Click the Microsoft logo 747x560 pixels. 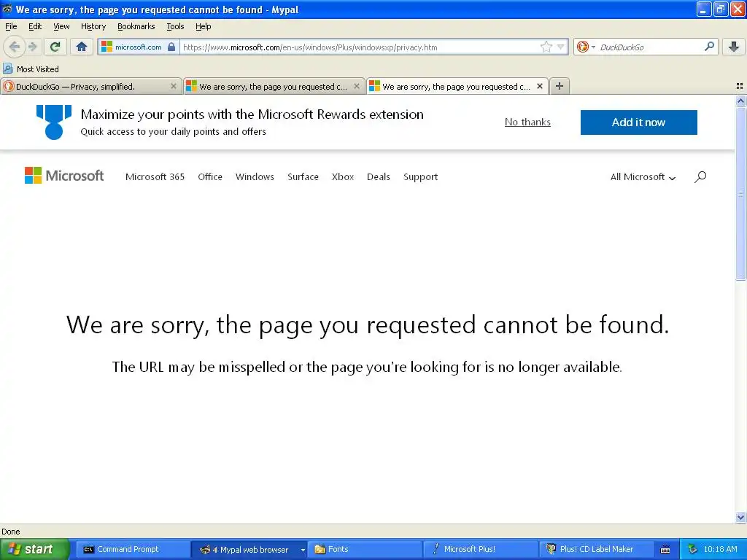(x=64, y=176)
